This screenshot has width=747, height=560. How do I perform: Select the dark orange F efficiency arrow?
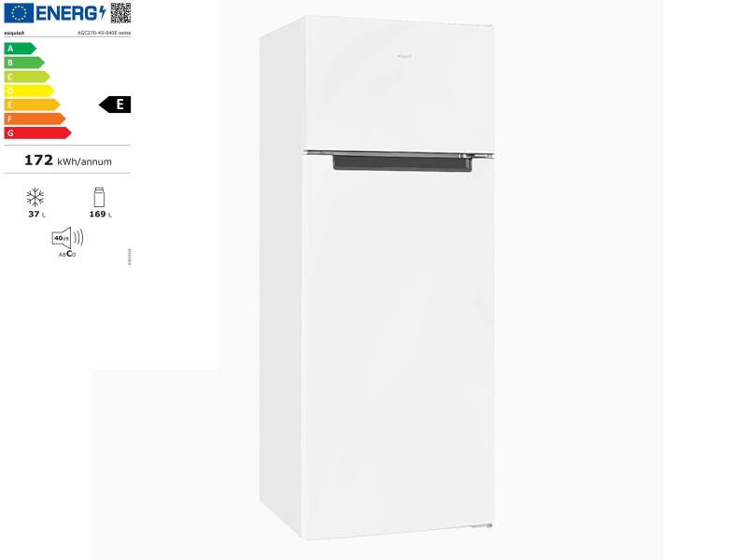pyautogui.click(x=35, y=119)
